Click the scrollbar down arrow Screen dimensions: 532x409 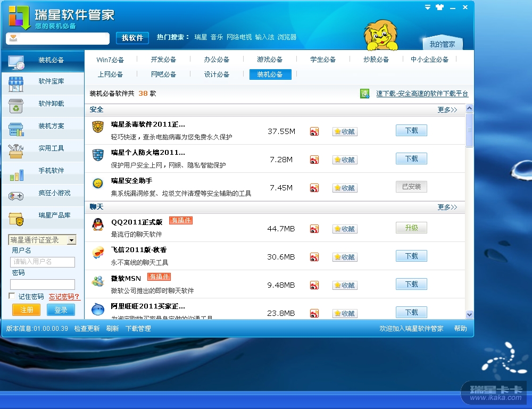tap(470, 314)
